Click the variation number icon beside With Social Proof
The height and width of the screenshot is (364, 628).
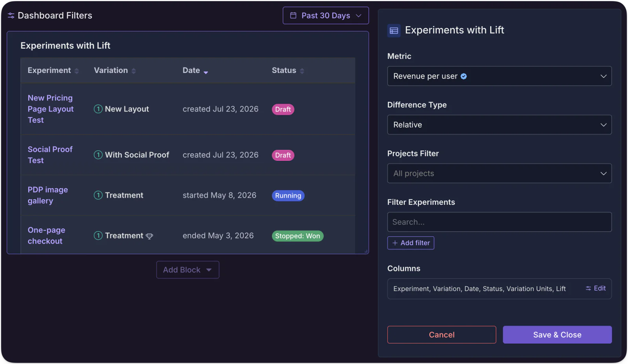(98, 155)
